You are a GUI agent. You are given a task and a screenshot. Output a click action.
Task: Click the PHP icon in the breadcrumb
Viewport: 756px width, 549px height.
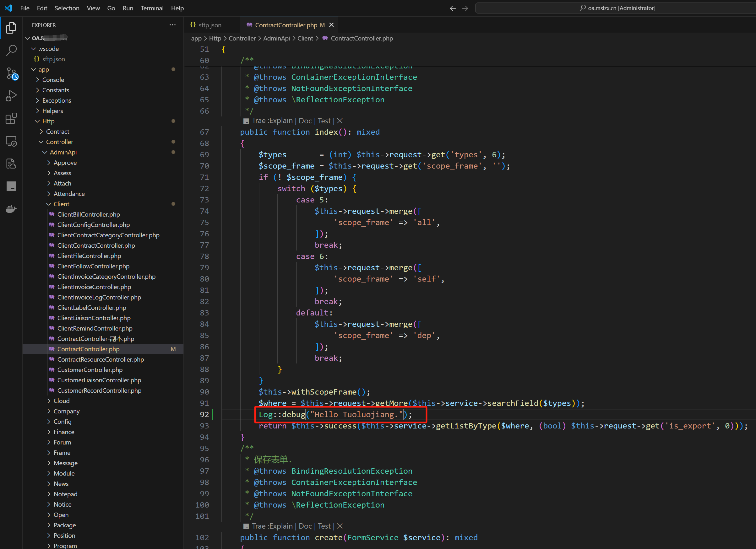325,38
